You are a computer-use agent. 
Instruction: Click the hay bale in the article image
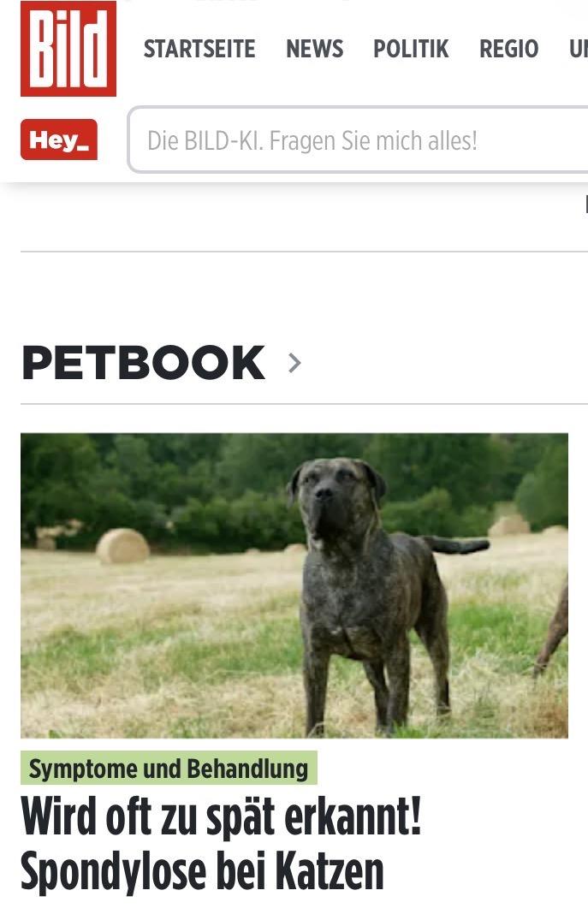(x=122, y=546)
